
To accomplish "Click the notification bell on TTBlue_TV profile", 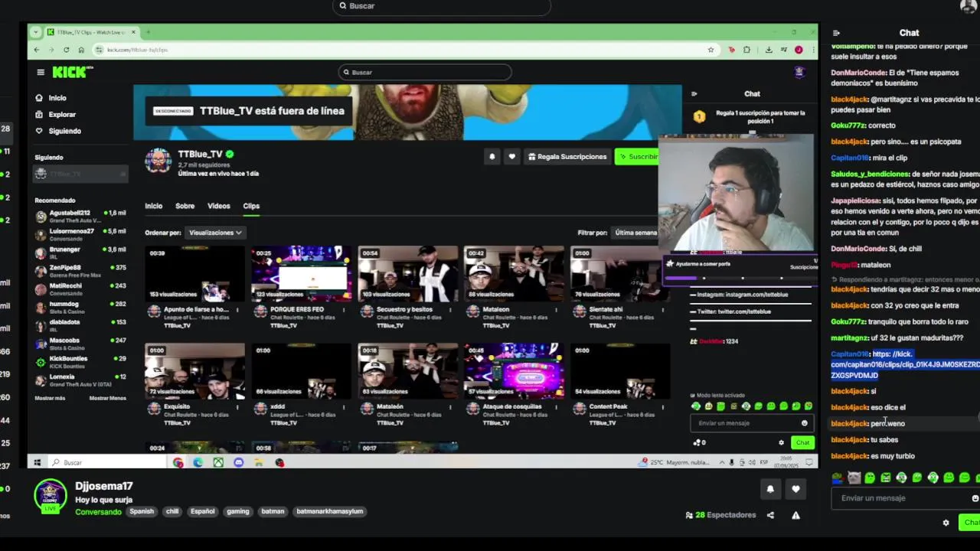I will [492, 156].
